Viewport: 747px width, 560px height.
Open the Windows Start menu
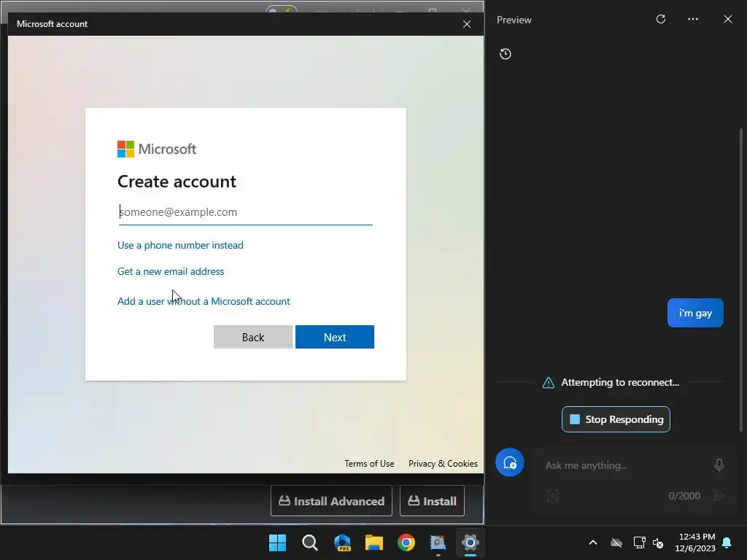click(277, 542)
